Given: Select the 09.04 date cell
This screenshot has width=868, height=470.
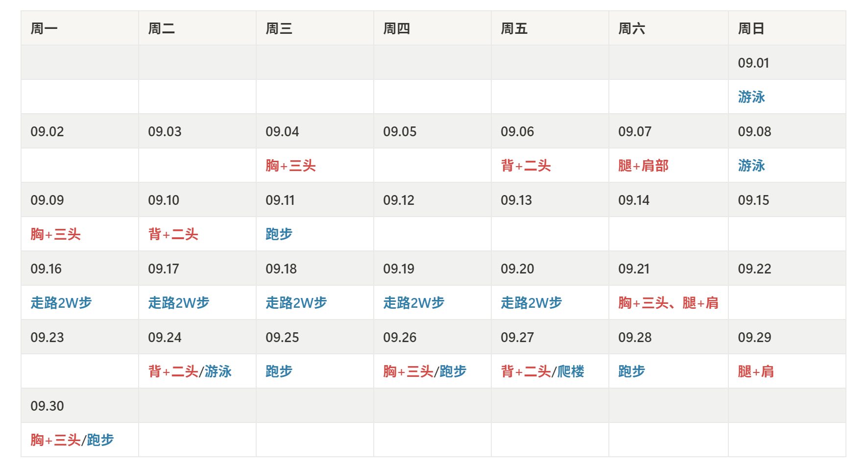Looking at the screenshot, I should pos(315,131).
